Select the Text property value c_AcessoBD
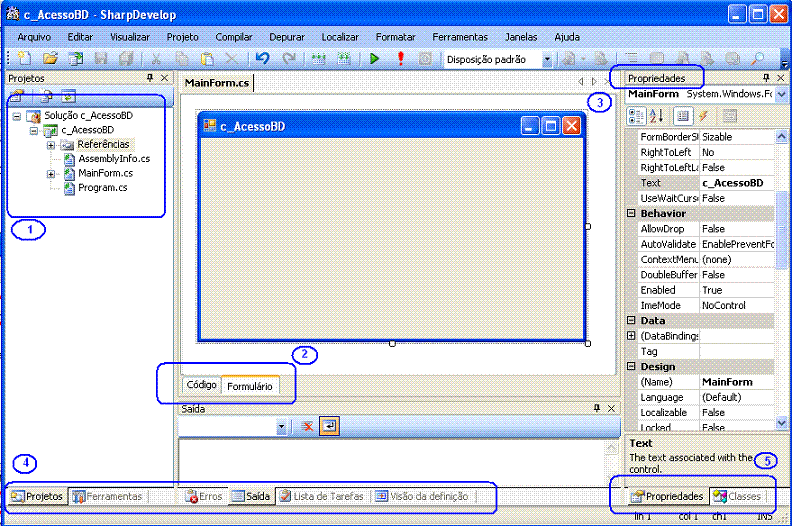The image size is (792, 526). (x=737, y=183)
